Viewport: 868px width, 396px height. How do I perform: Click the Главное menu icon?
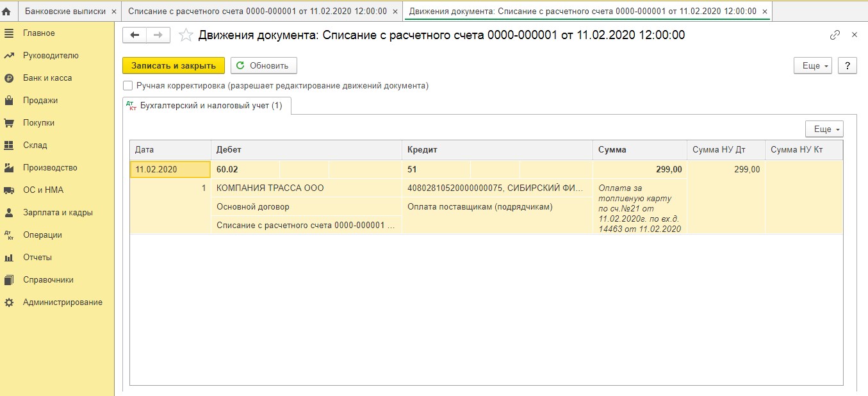[9, 33]
